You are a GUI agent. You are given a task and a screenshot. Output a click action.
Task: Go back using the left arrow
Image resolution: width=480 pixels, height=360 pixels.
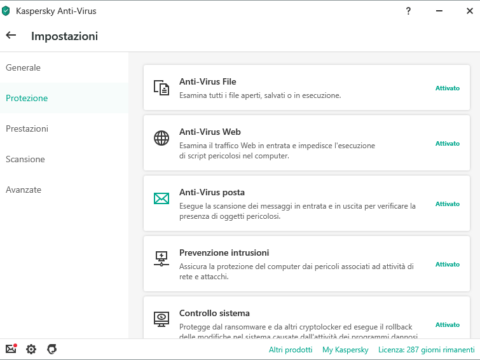(11, 35)
